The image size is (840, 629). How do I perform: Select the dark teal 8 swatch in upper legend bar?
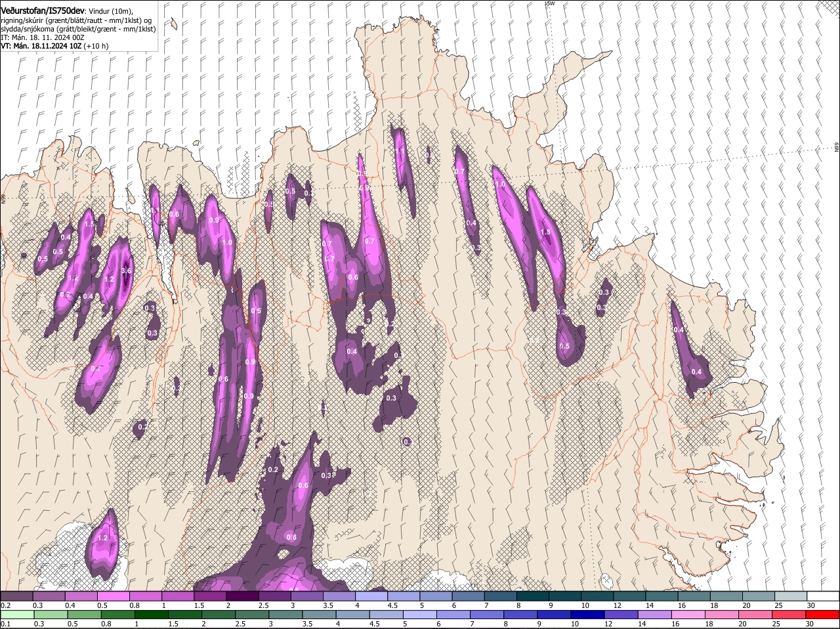point(533,596)
